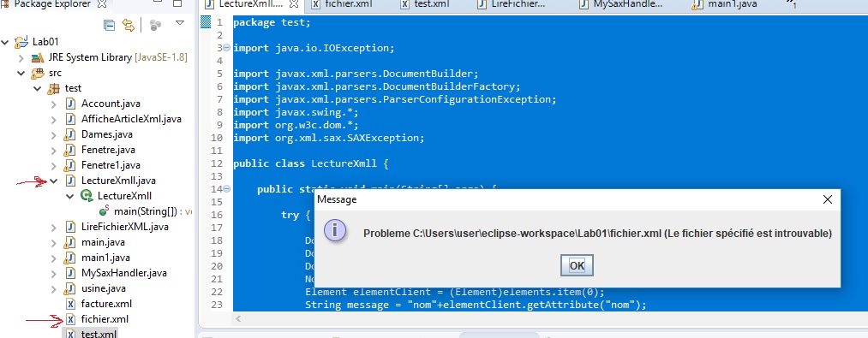This screenshot has height=338, width=868.
Task: Toggle Link with Editor icon
Action: pyautogui.click(x=129, y=25)
